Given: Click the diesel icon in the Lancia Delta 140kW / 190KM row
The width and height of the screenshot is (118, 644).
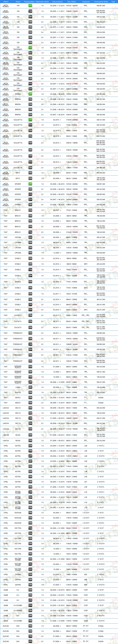Looking at the screenshot, I should pos(30,418).
